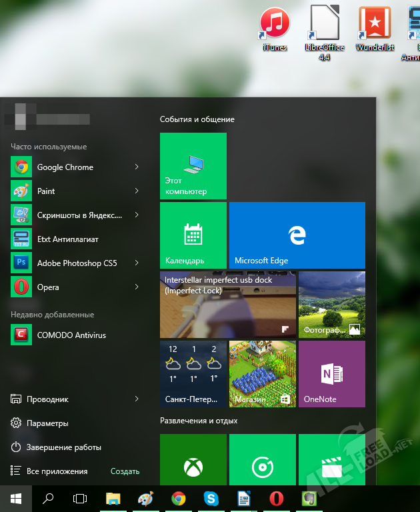Open Все приложения list
This screenshot has height=512, width=420.
(x=57, y=471)
